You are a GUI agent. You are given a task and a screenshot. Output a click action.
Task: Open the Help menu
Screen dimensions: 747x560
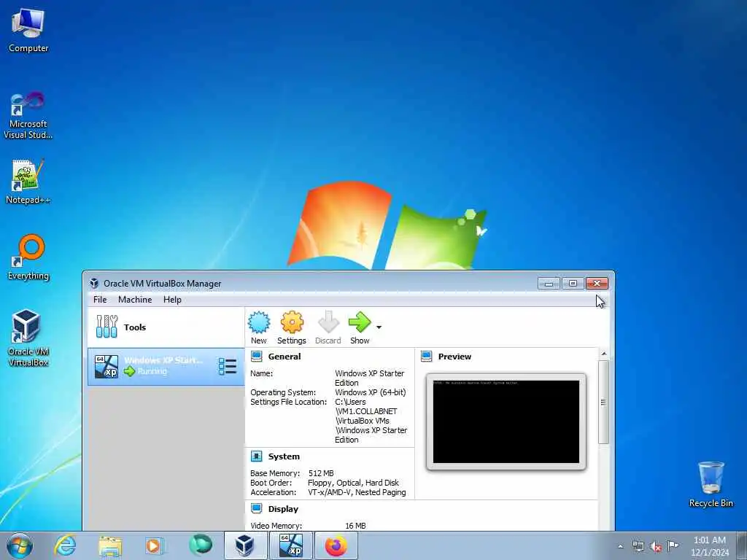point(172,300)
